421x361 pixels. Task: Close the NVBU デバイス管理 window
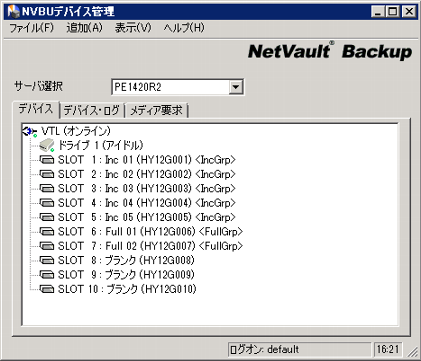coord(409,12)
